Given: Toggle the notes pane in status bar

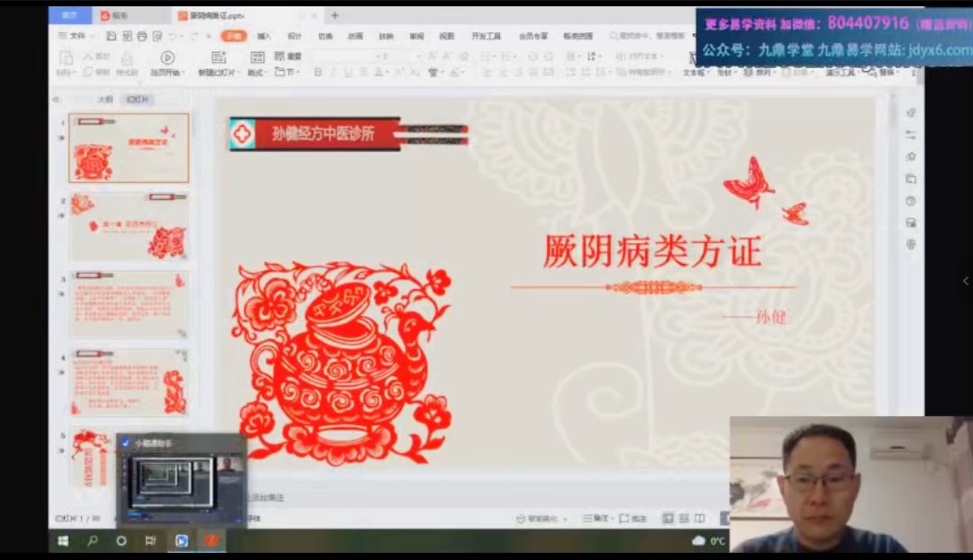Looking at the screenshot, I should (596, 519).
